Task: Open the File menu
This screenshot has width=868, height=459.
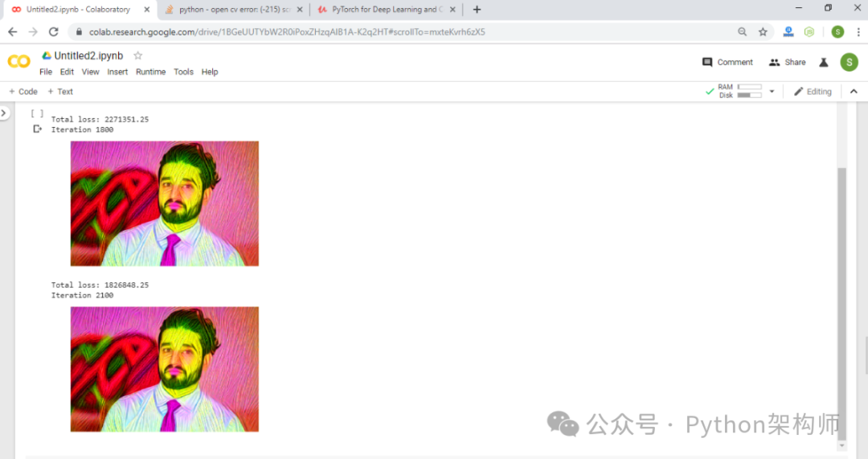Action: tap(45, 72)
